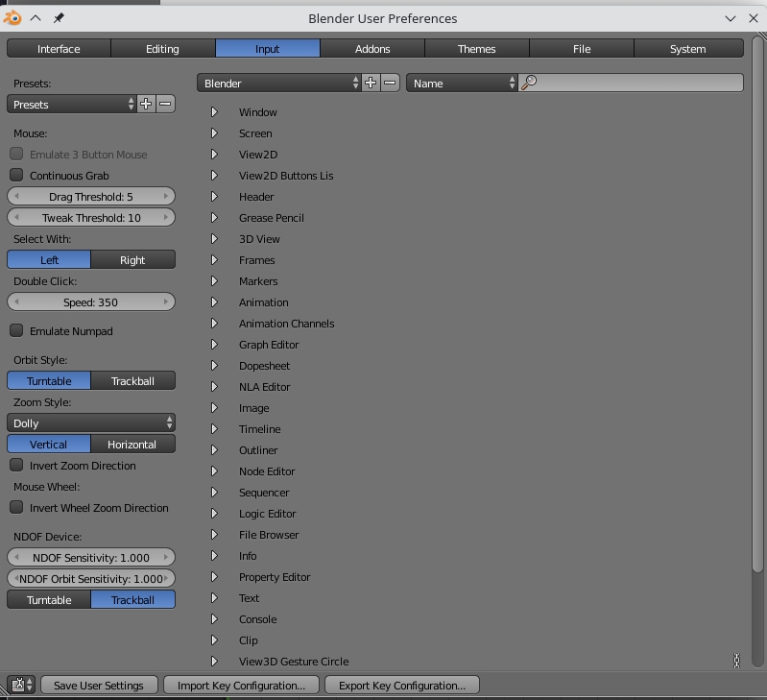
Task: Expand the 3D View keymap section
Action: coord(214,239)
